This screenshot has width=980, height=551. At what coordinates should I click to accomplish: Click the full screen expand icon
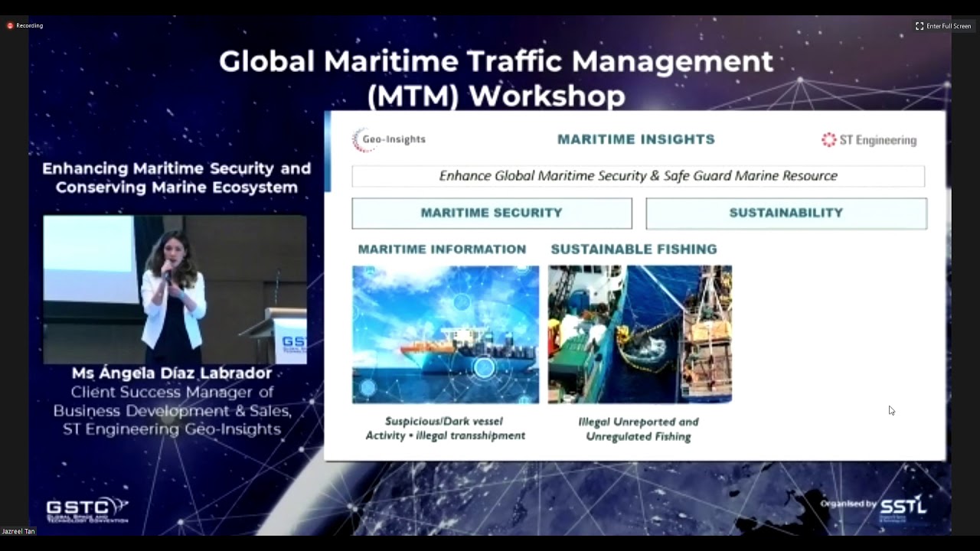[x=919, y=26]
